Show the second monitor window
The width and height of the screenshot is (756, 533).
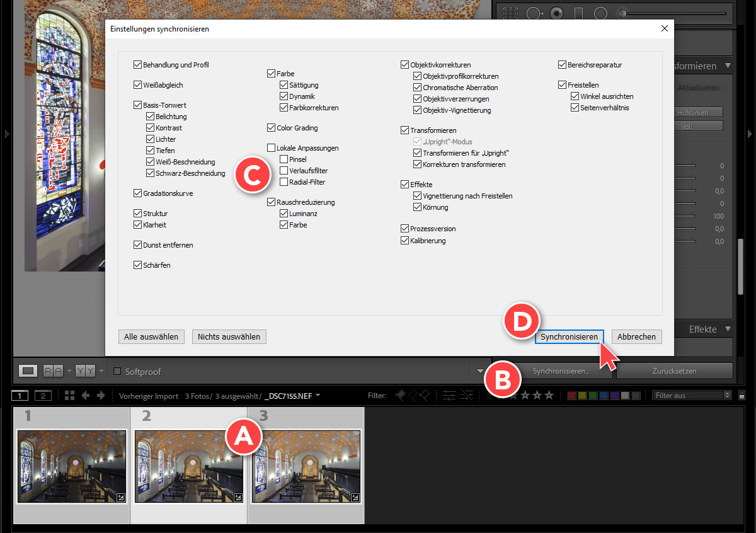point(42,396)
